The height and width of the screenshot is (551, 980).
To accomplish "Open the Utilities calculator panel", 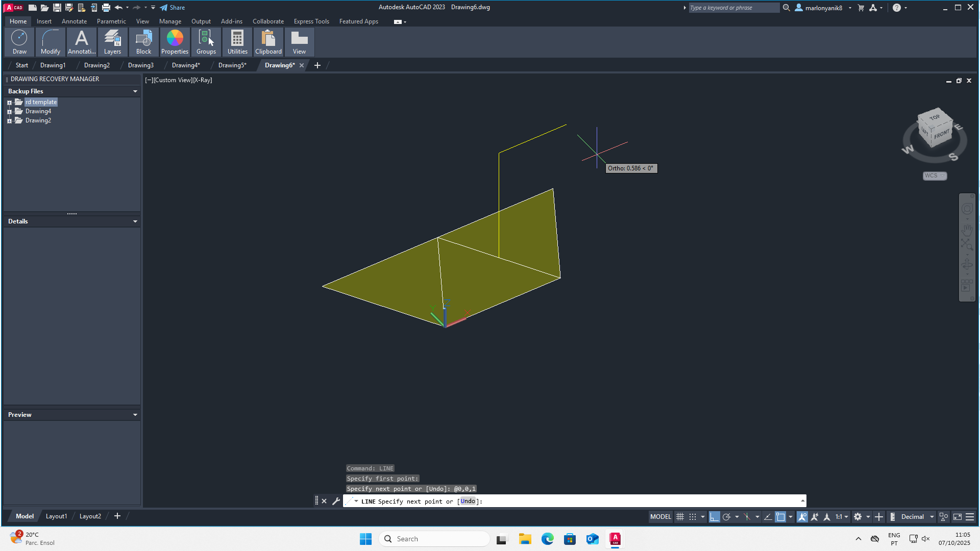I will click(237, 42).
